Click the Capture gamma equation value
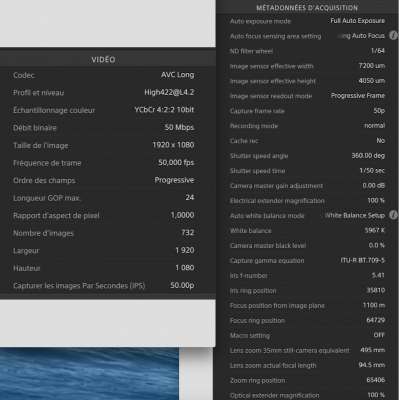This screenshot has height=400, width=399. 363,260
